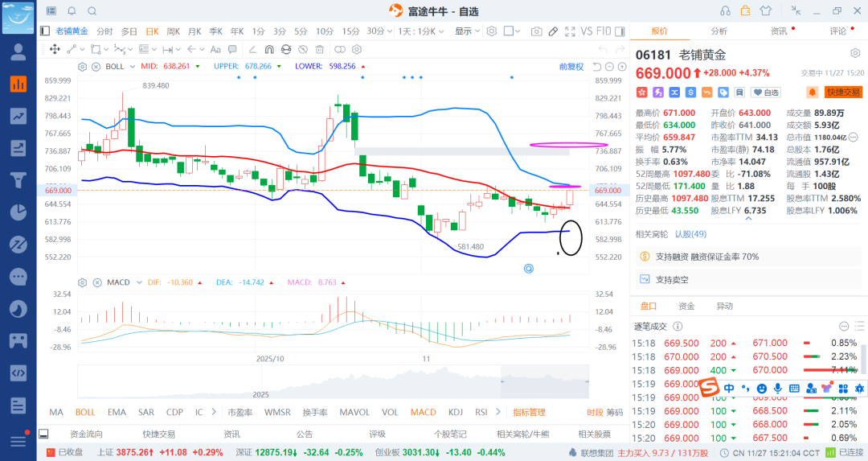Delete drawings with the trash icon

point(319,49)
